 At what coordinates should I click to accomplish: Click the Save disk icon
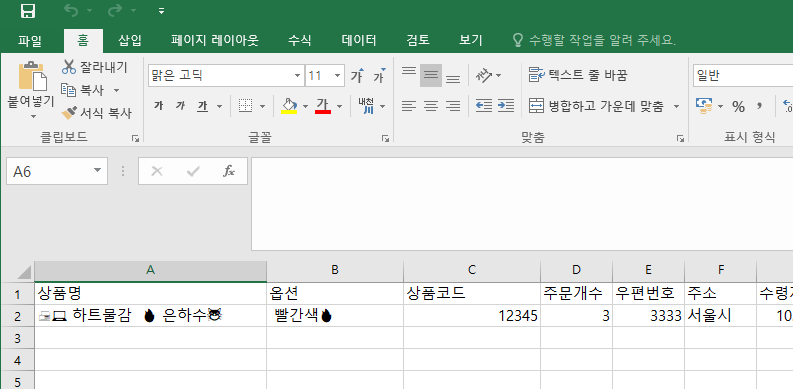(x=28, y=11)
